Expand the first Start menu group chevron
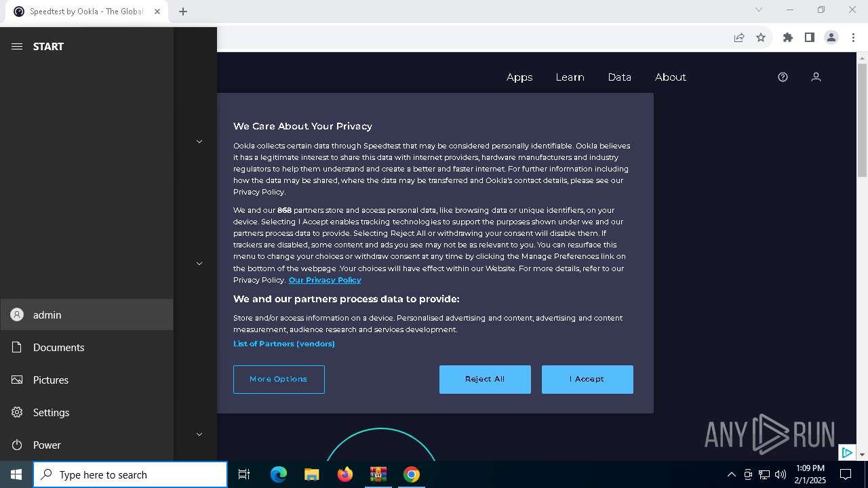The width and height of the screenshot is (868, 488). [199, 142]
